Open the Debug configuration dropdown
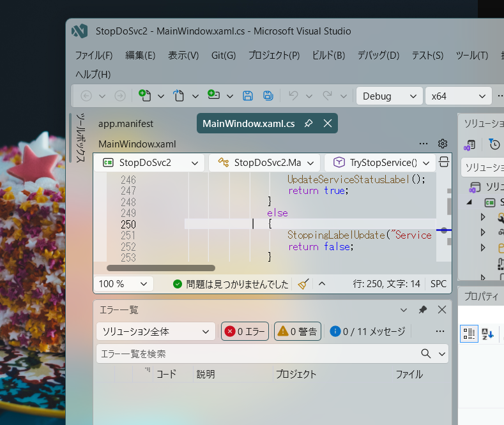This screenshot has width=504, height=425. pyautogui.click(x=389, y=96)
